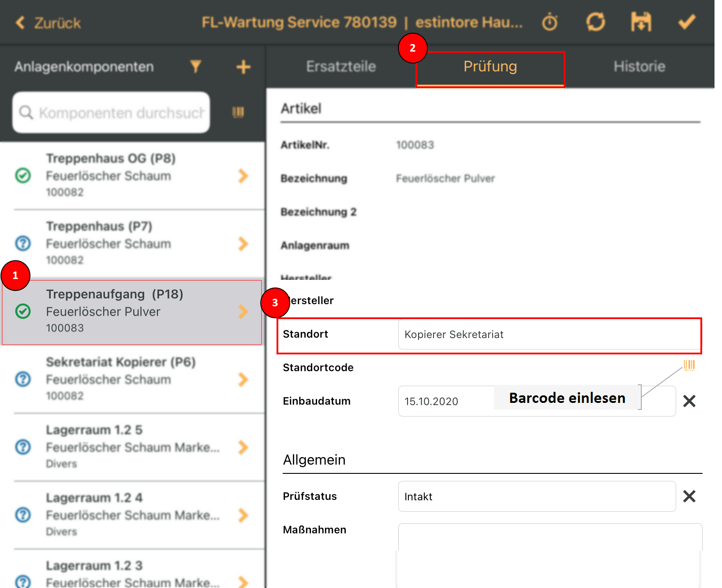Switch to the Historie tab
This screenshot has width=722, height=588.
pos(639,67)
